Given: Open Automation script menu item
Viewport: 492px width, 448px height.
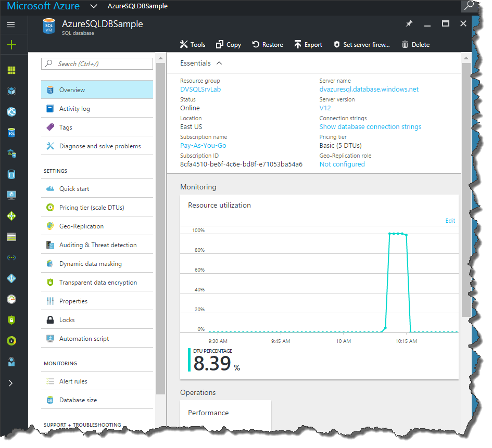Looking at the screenshot, I should [x=97, y=339].
